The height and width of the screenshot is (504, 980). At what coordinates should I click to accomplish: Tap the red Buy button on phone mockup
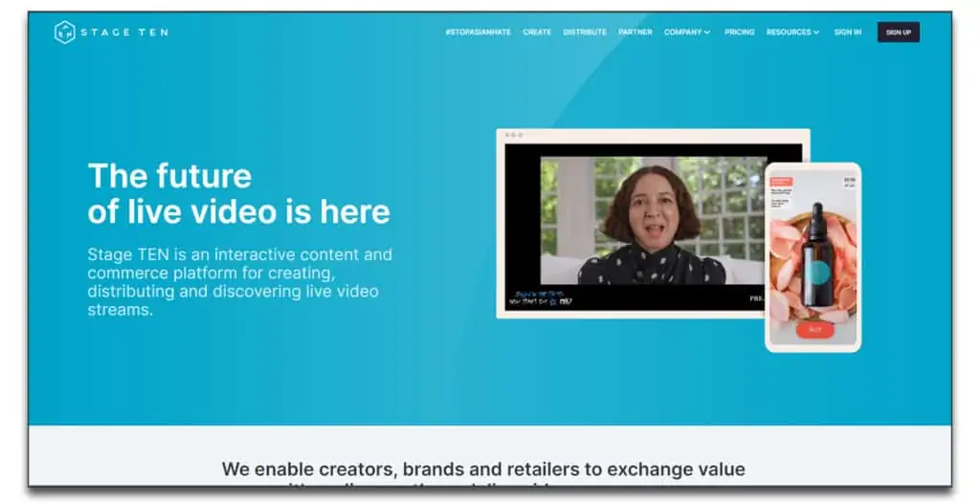[814, 329]
